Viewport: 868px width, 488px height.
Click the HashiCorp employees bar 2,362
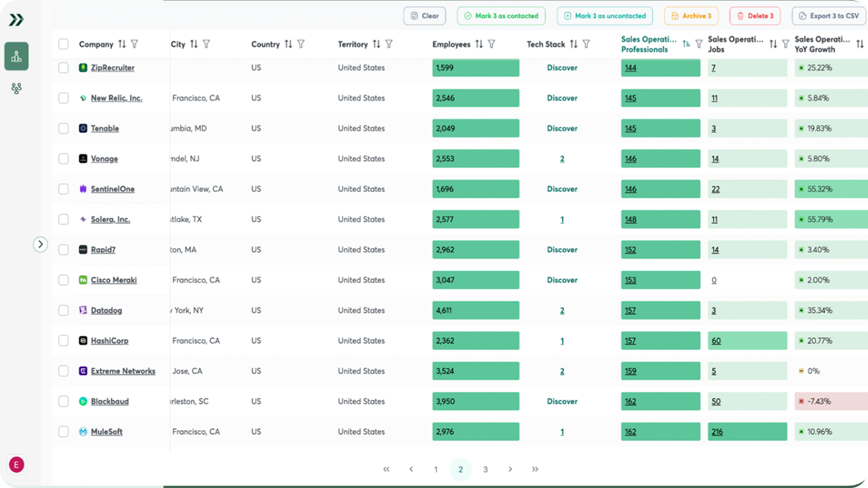coord(476,341)
